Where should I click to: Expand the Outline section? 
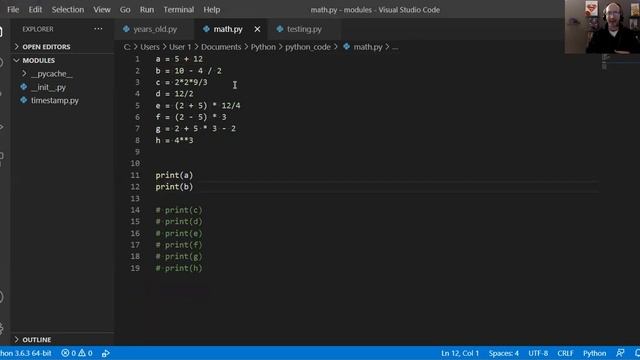17,340
